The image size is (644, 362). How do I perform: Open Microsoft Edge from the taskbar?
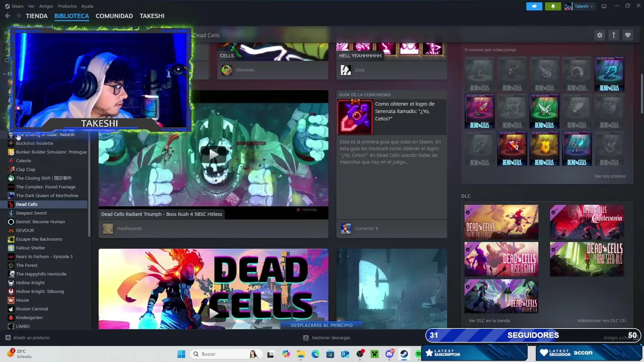(x=315, y=354)
